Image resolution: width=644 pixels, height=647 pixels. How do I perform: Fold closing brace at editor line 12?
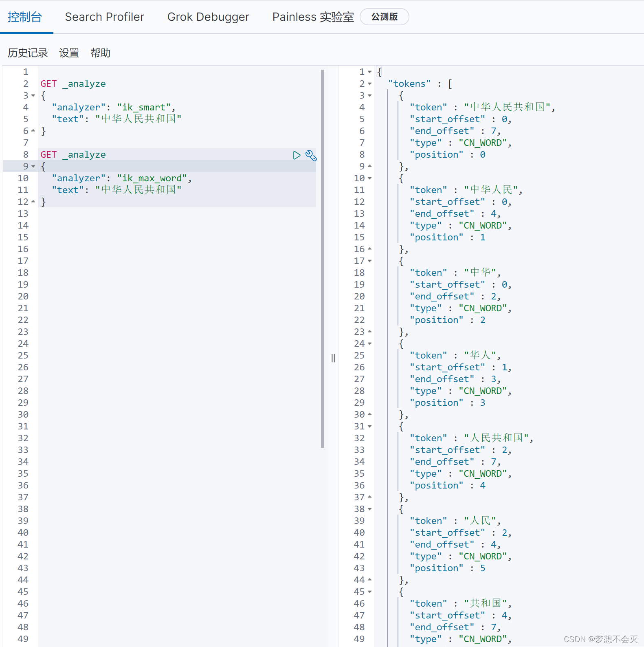[x=33, y=202]
